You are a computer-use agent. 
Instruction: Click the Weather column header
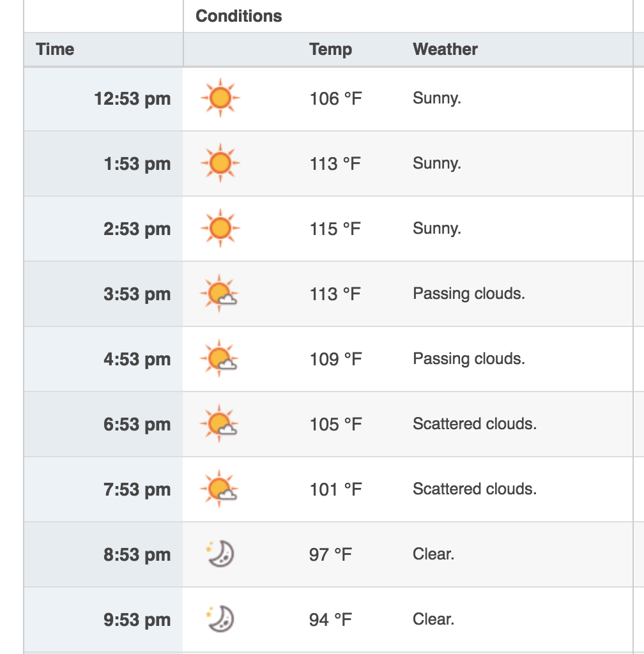pyautogui.click(x=445, y=49)
